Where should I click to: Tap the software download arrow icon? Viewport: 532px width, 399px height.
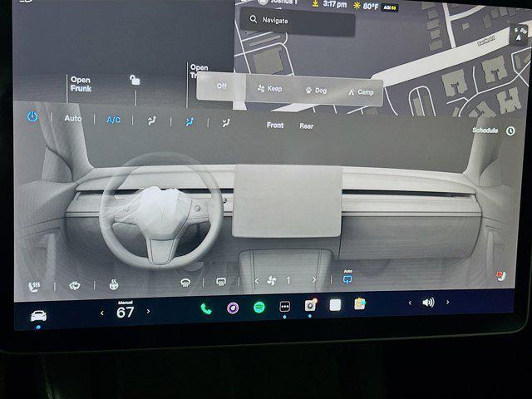click(x=316, y=3)
